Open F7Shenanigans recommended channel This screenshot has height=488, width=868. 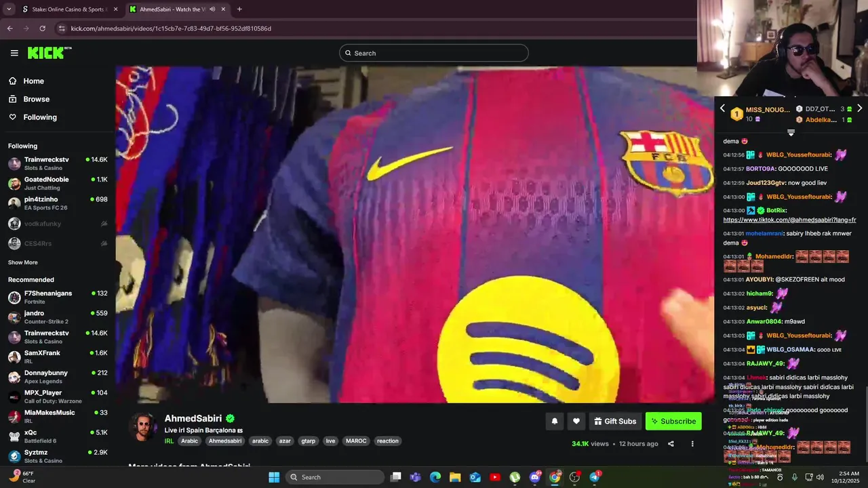[58, 297]
